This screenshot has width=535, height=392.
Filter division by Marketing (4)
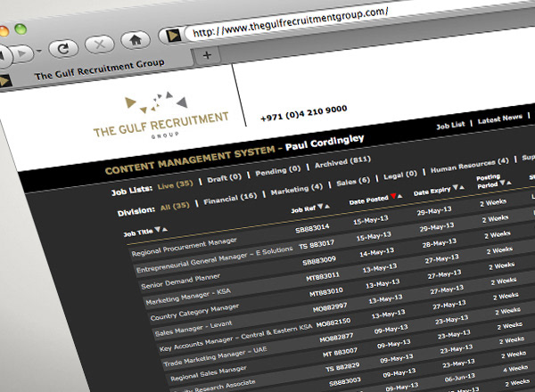(297, 189)
